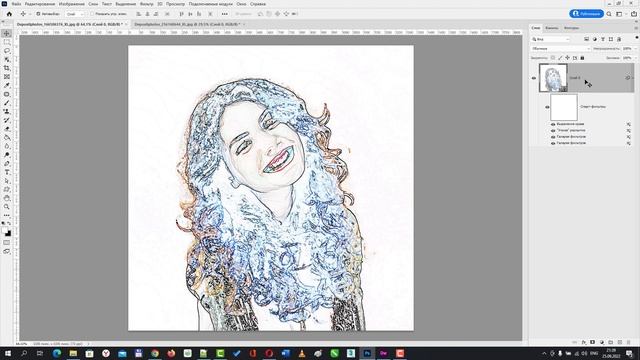Toggle the Автовыбор checkbox
Image resolution: width=640 pixels, height=360 pixels.
click(38, 14)
